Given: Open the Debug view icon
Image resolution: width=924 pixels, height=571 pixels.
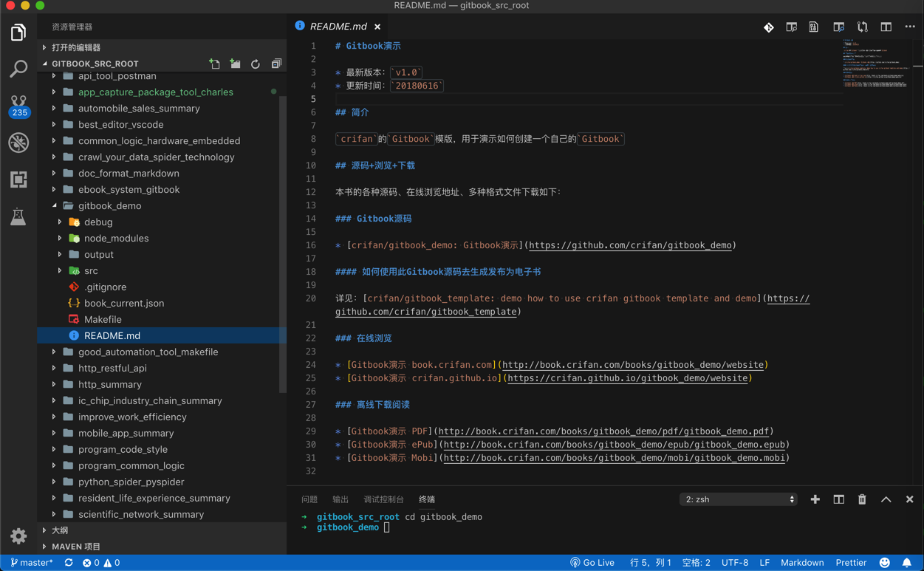Looking at the screenshot, I should point(18,143).
